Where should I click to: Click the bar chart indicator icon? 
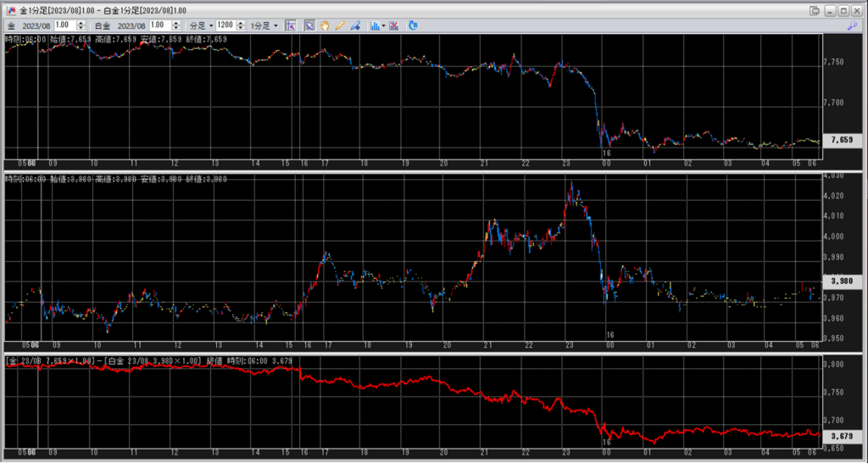tap(374, 25)
